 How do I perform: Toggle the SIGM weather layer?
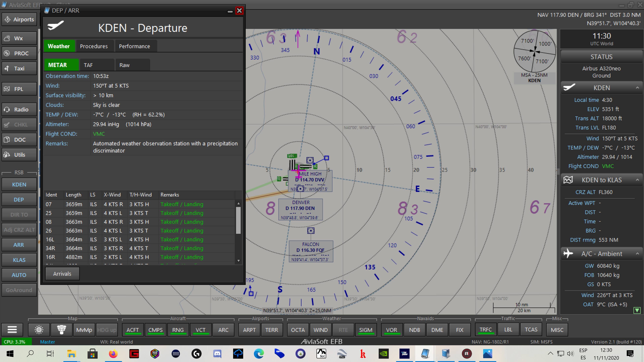(366, 330)
